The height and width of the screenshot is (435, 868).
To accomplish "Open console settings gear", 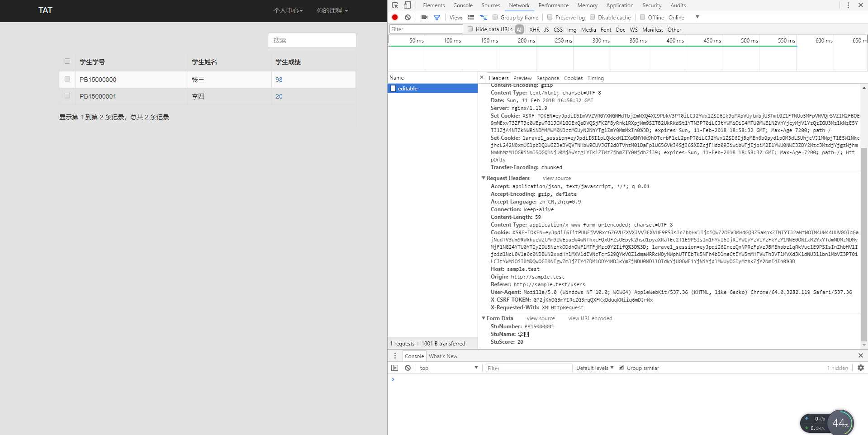I will [x=861, y=368].
